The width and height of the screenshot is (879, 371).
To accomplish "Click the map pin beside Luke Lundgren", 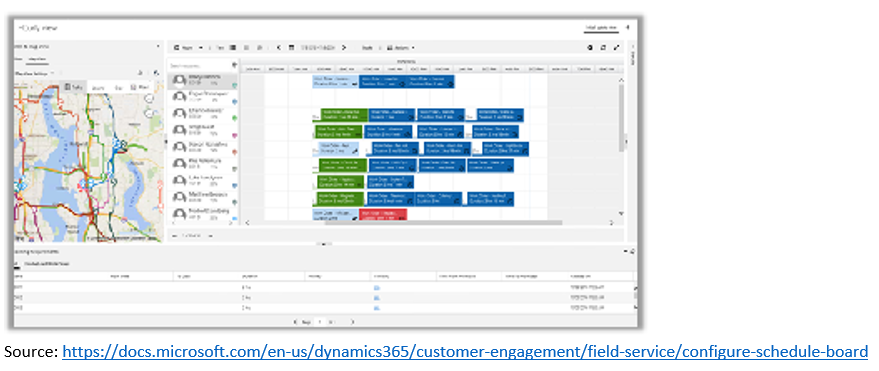I will coord(234,186).
